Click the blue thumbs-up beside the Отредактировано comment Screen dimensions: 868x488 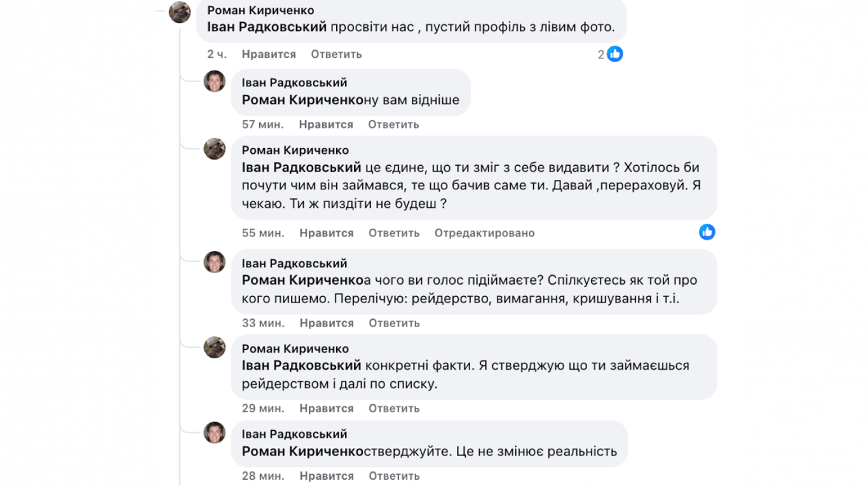pyautogui.click(x=707, y=233)
